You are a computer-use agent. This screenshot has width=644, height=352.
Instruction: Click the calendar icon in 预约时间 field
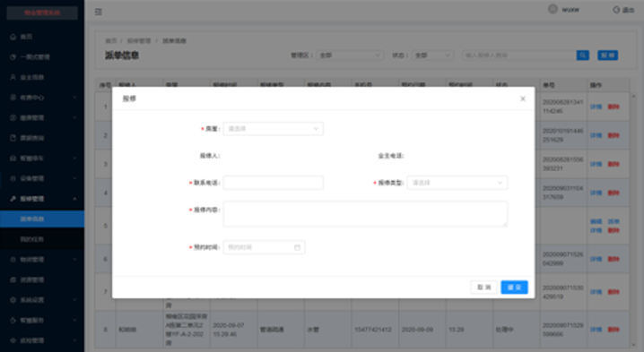click(x=298, y=247)
